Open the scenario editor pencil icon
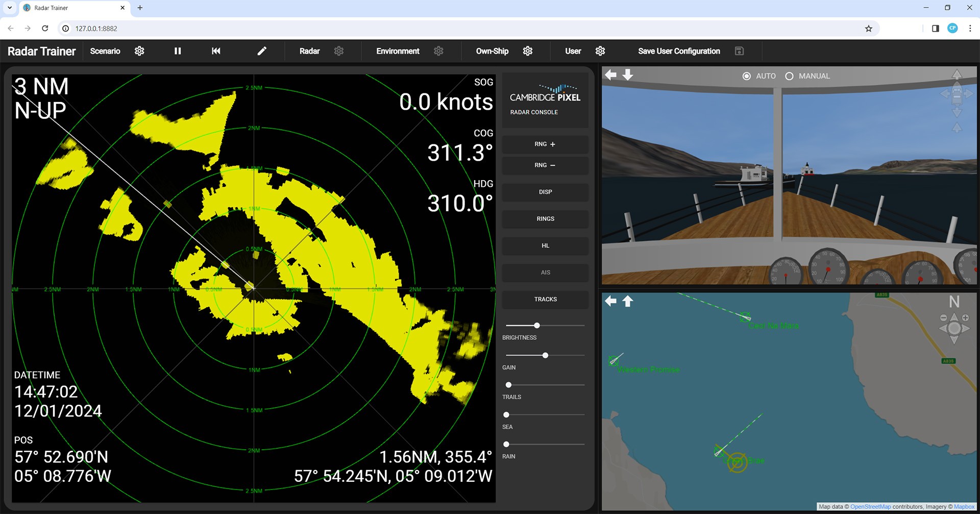 click(x=262, y=51)
